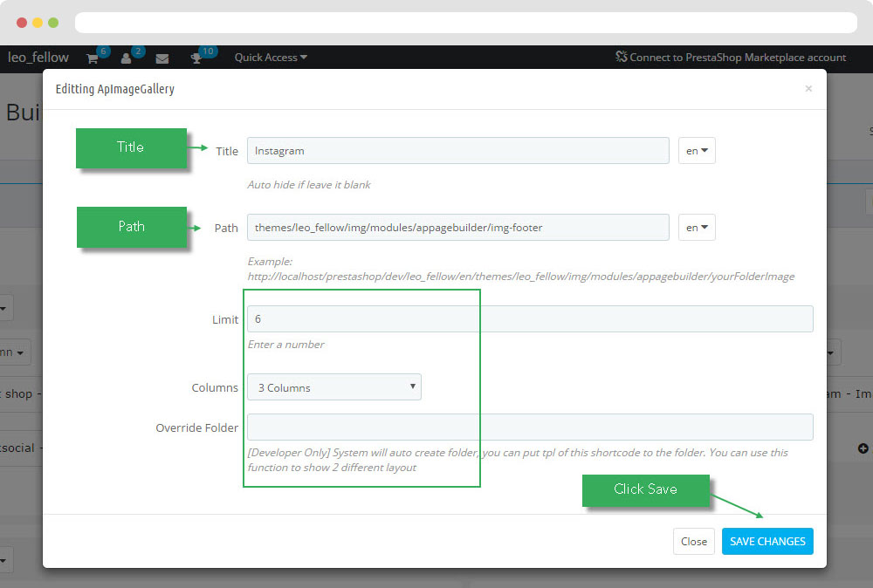
Task: Open the Path language 'en' dropdown
Action: click(x=697, y=228)
